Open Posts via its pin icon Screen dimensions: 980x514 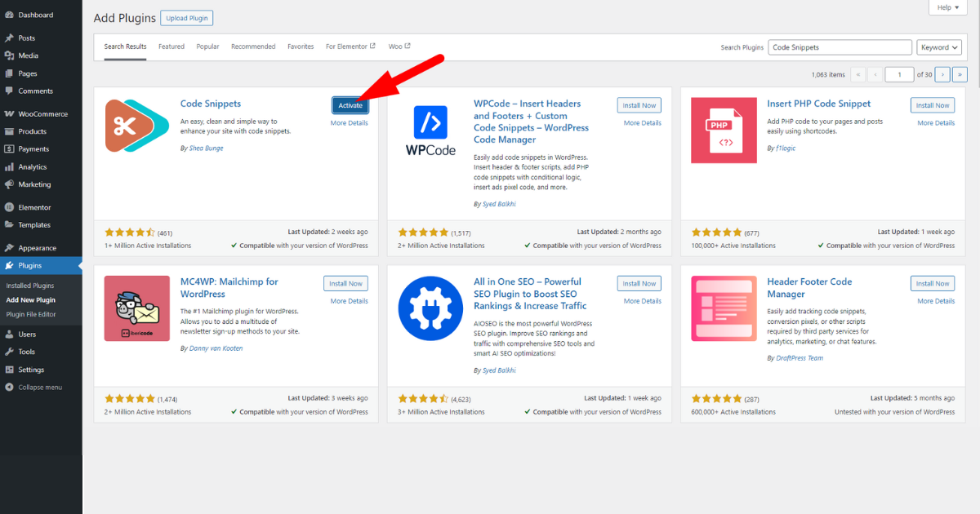pyautogui.click(x=8, y=38)
